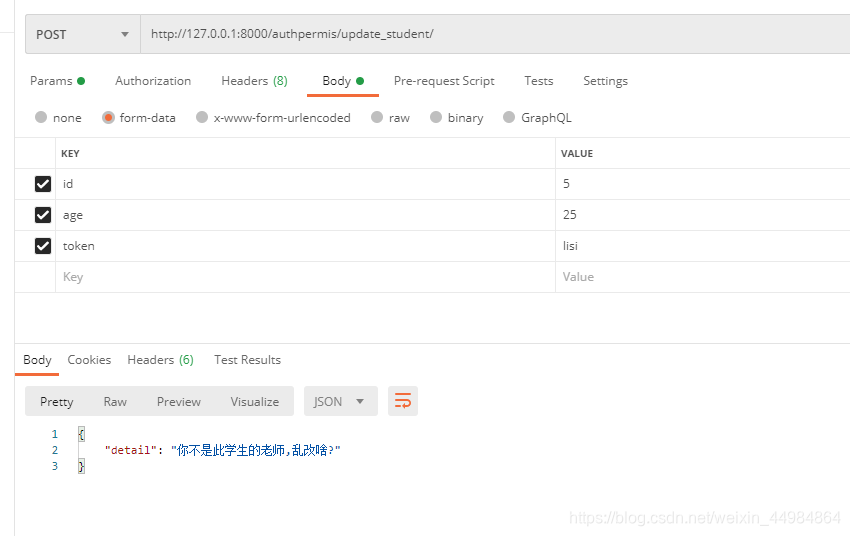Switch to the request Body tab

coord(343,81)
